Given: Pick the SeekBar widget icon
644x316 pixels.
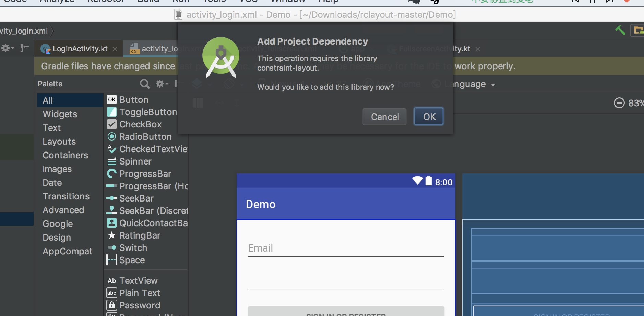Looking at the screenshot, I should pyautogui.click(x=112, y=198).
